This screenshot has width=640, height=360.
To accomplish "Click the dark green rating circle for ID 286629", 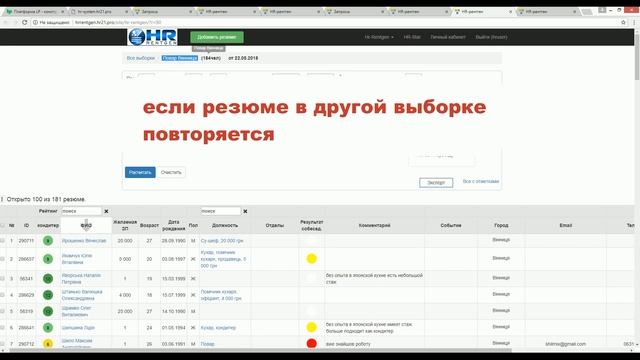I will tap(48, 295).
